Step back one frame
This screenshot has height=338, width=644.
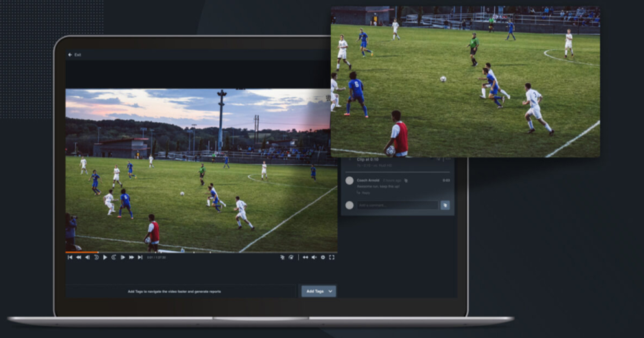pos(87,258)
